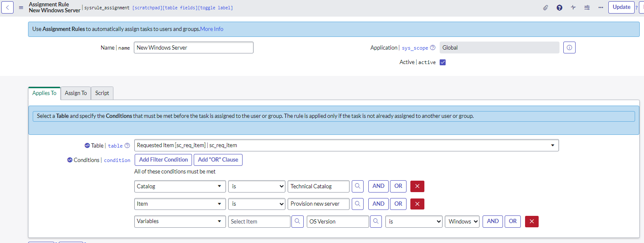Look up an Item using the Provision new server magnifier

coord(358,204)
